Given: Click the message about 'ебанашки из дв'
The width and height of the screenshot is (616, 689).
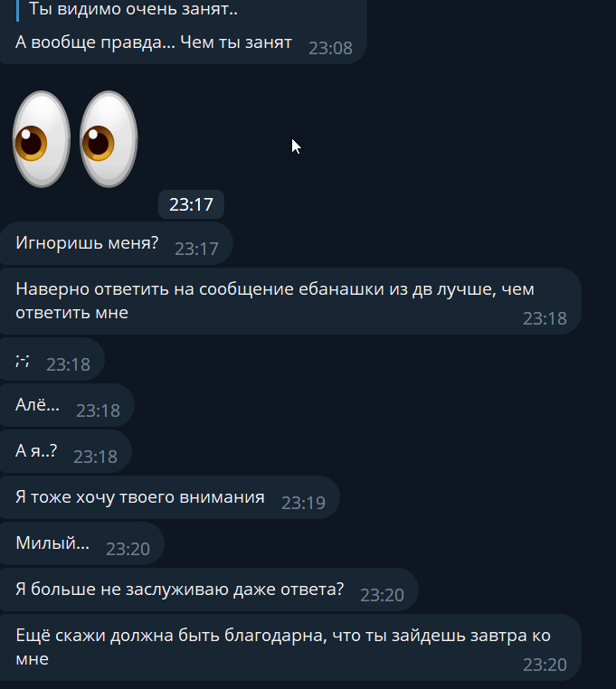Looking at the screenshot, I should point(290,301).
